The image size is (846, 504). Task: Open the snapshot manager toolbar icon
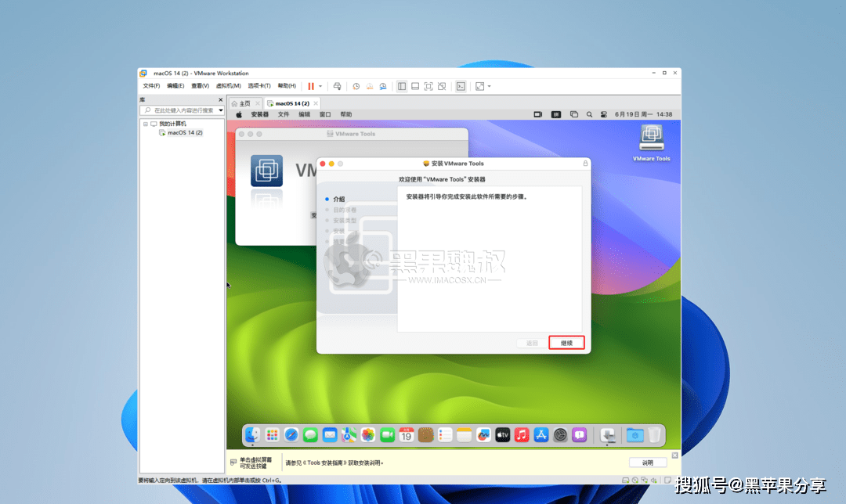(x=383, y=86)
